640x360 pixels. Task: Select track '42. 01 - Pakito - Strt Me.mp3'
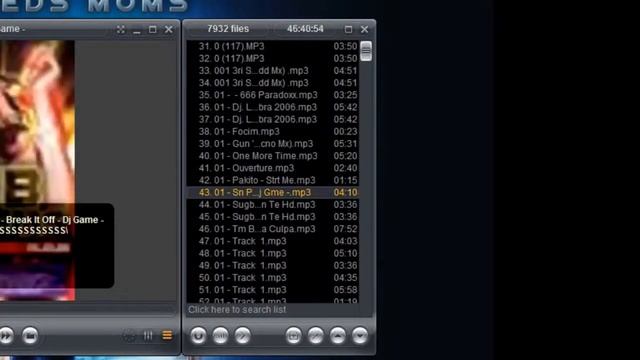273,180
